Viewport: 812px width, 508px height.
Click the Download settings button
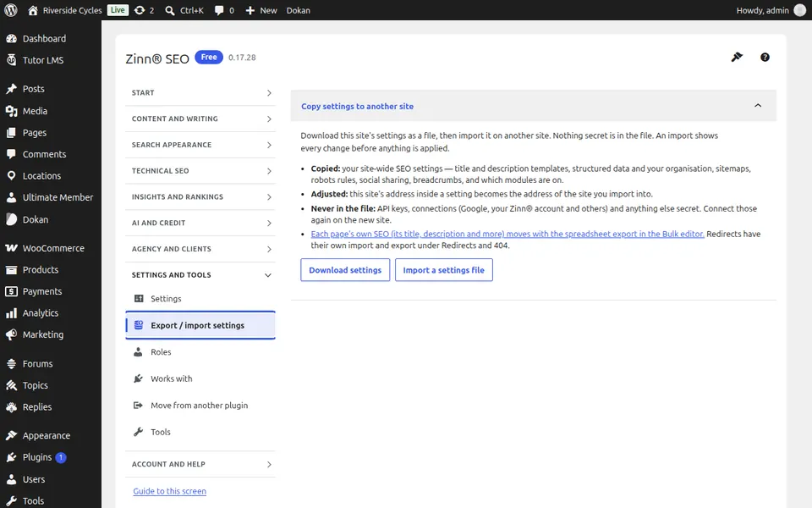click(x=345, y=270)
